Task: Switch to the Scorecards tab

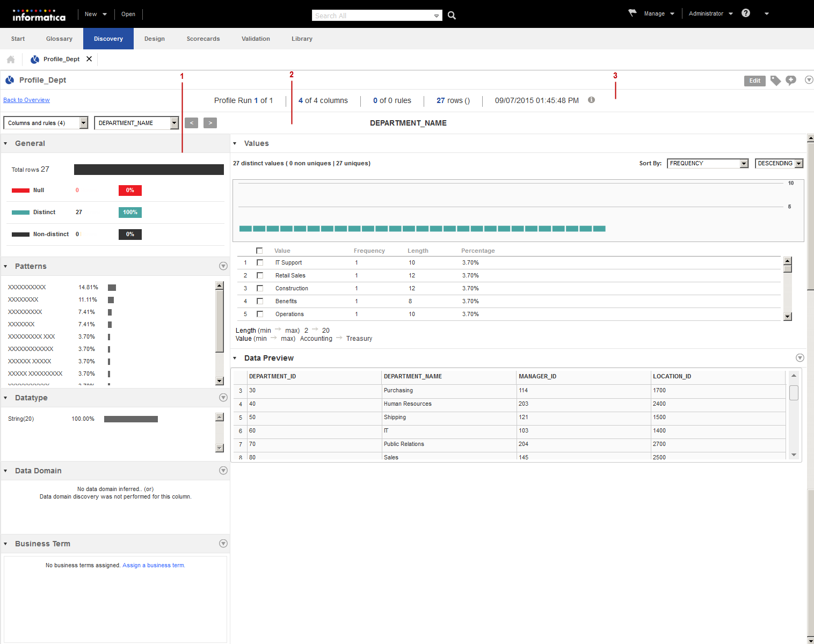Action: [x=203, y=39]
